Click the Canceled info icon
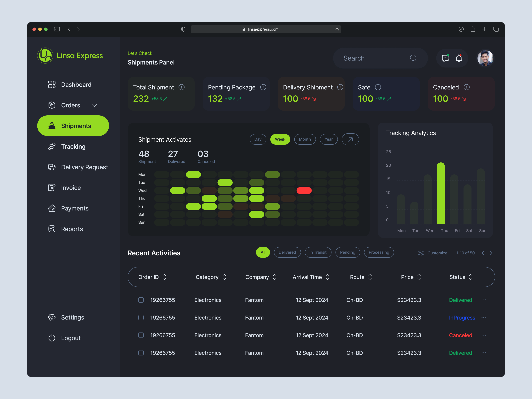The width and height of the screenshot is (532, 399). click(x=467, y=87)
